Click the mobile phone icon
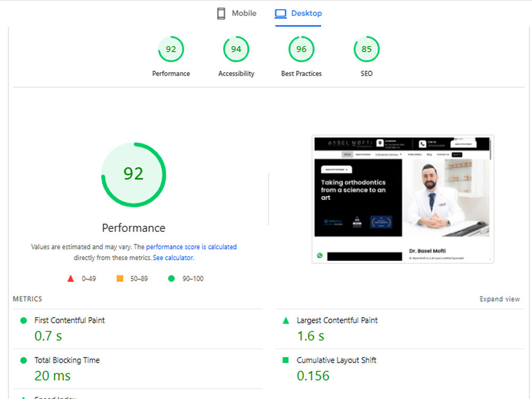532x399 pixels. [x=221, y=14]
